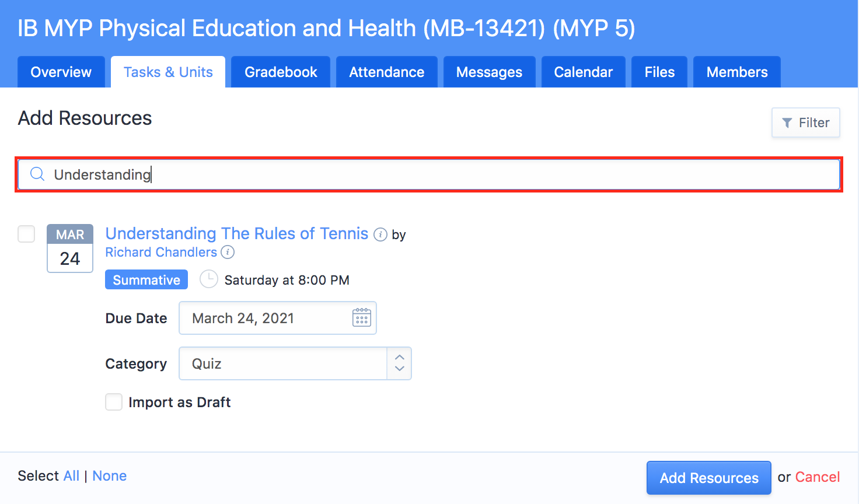The image size is (859, 504).
Task: Enable the Import as Draft checkbox
Action: 114,402
